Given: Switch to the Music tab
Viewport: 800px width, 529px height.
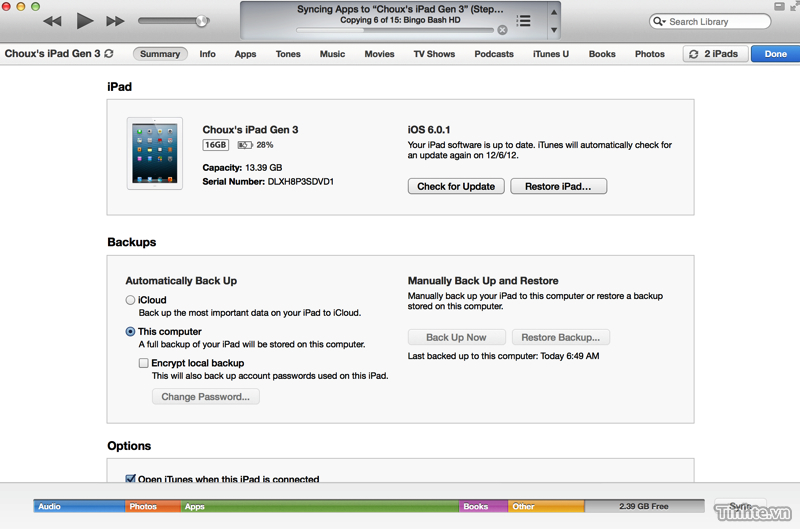Looking at the screenshot, I should tap(333, 54).
